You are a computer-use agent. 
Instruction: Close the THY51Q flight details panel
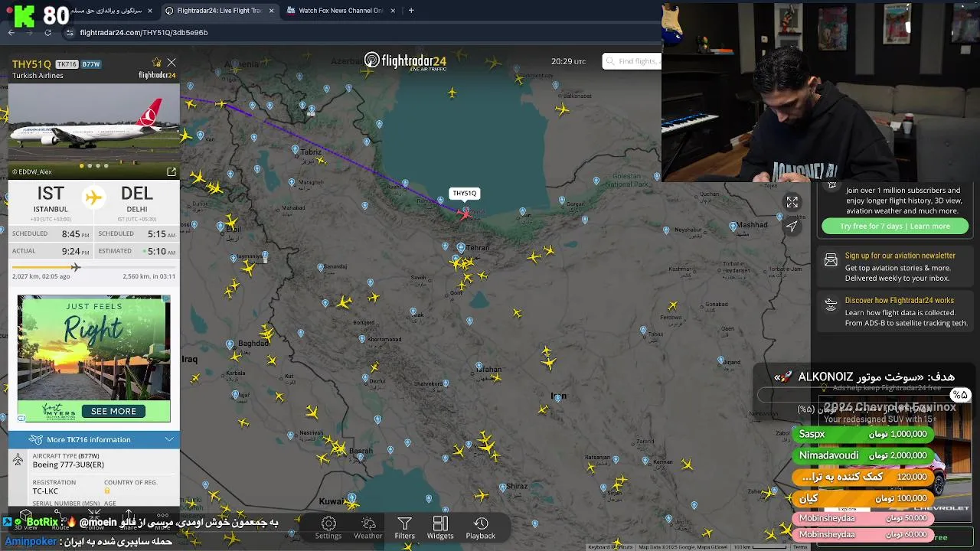pyautogui.click(x=171, y=63)
